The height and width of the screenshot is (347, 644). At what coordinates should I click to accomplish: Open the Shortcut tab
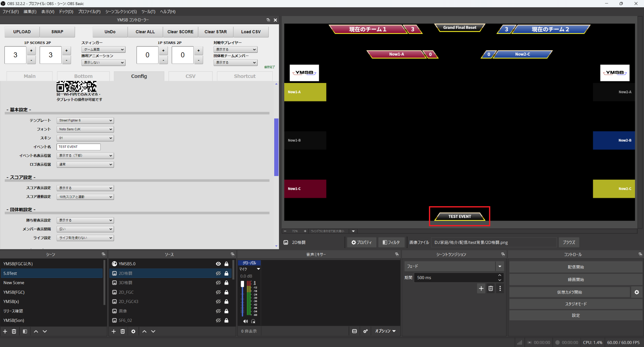(245, 76)
